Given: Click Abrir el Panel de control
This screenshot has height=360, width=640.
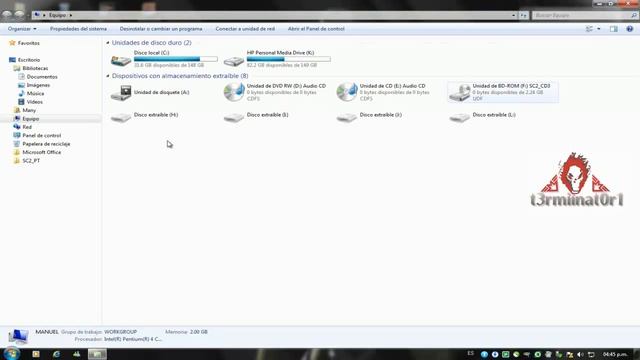Looking at the screenshot, I should pos(316,29).
